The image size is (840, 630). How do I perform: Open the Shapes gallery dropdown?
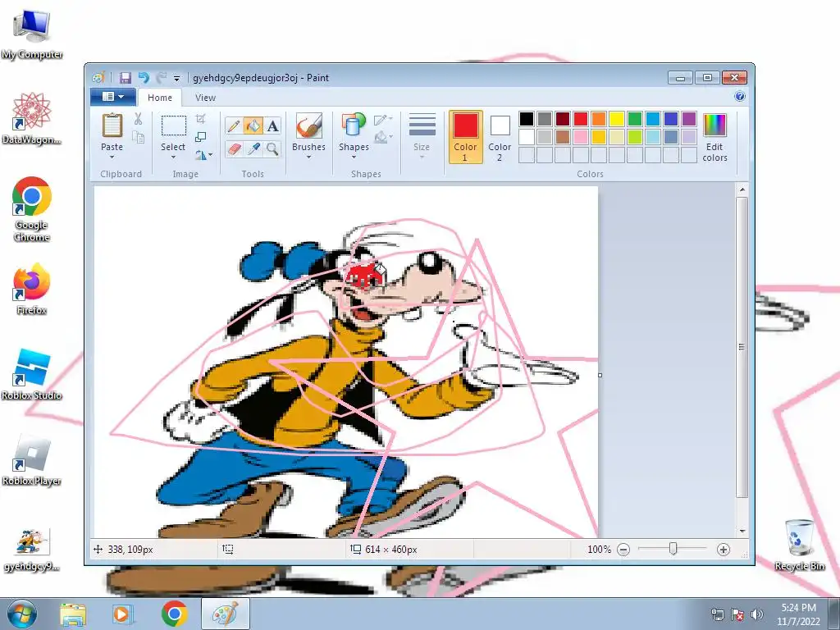354,157
